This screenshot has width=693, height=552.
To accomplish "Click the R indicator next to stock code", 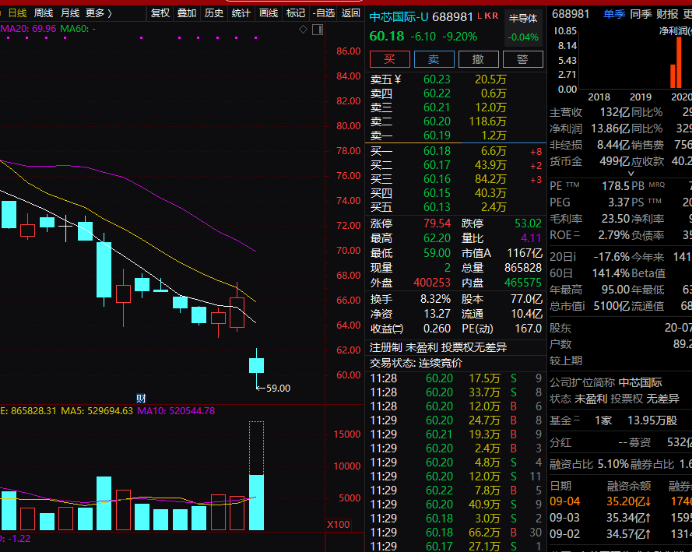I will click(x=495, y=16).
